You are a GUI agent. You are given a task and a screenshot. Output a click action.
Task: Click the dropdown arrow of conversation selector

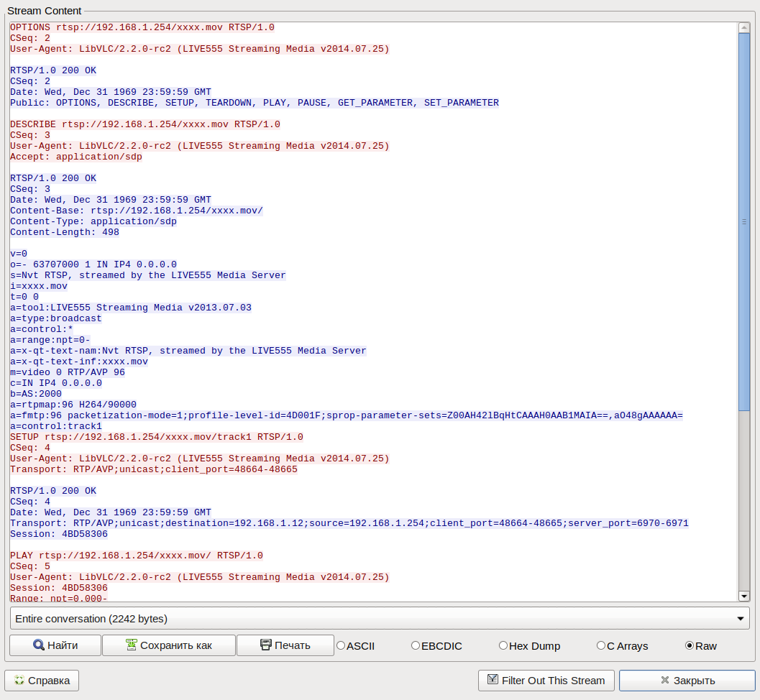point(741,618)
